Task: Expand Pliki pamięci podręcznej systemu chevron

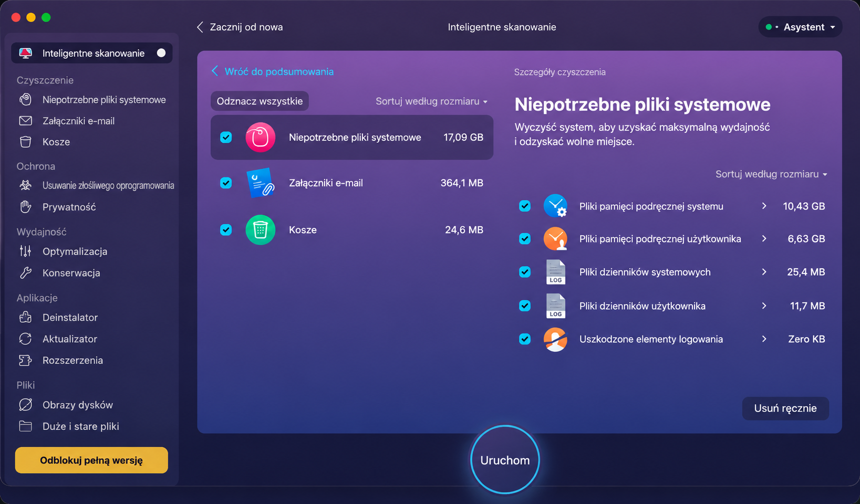Action: 764,206
